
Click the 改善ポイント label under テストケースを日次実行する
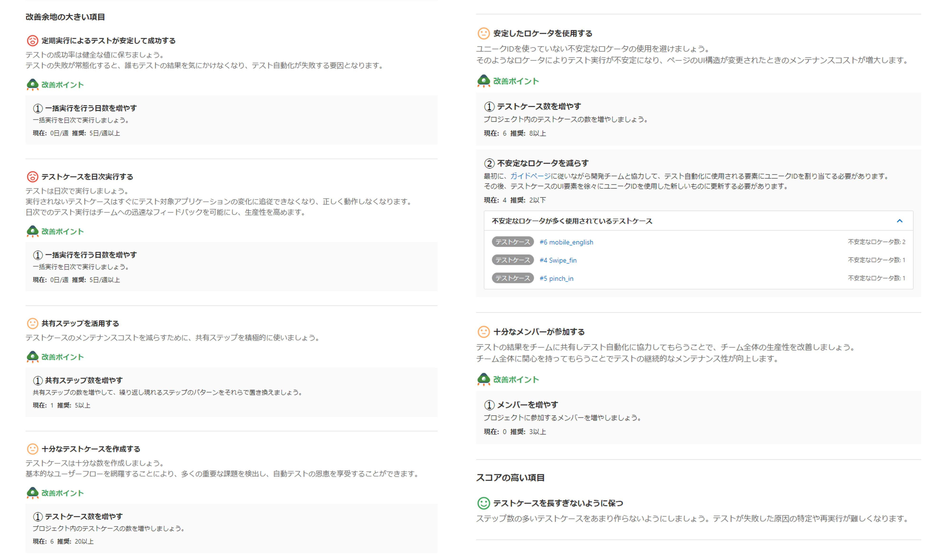62,231
